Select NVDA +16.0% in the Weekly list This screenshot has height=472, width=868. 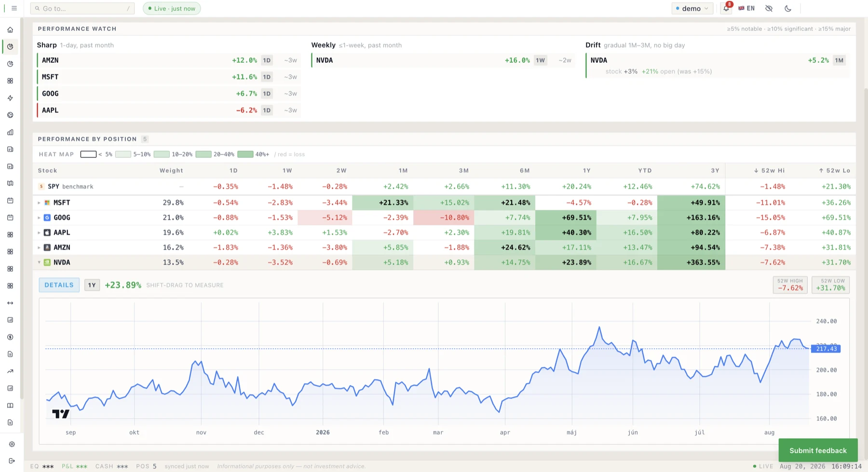(x=443, y=60)
